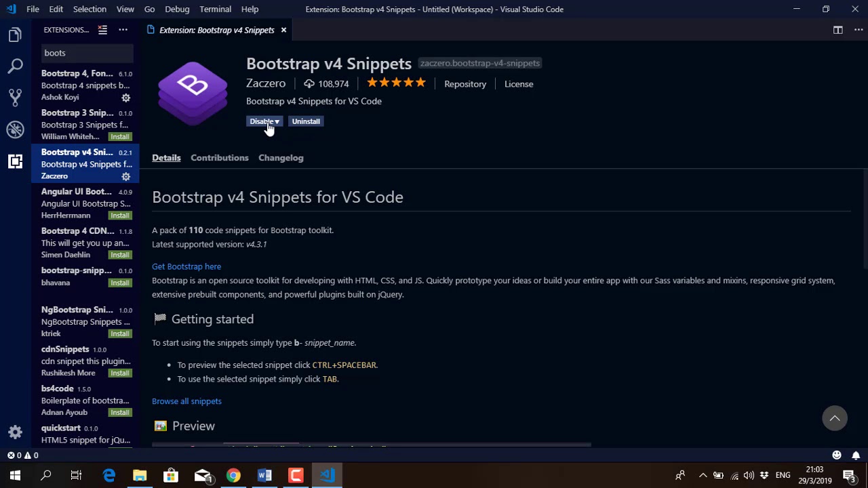Split the editor right

point(838,30)
